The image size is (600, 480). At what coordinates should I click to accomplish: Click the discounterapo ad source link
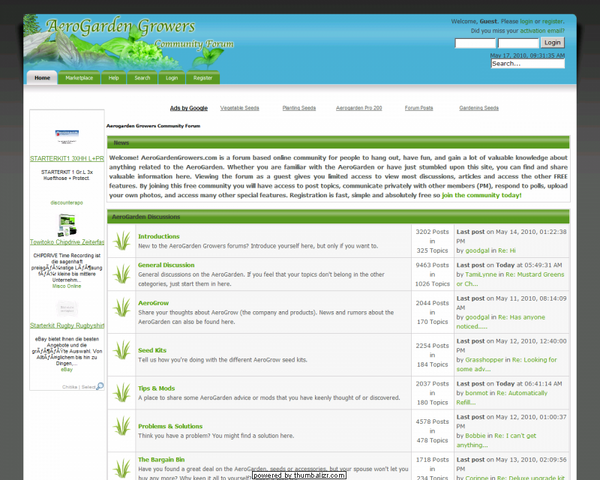pos(67,202)
